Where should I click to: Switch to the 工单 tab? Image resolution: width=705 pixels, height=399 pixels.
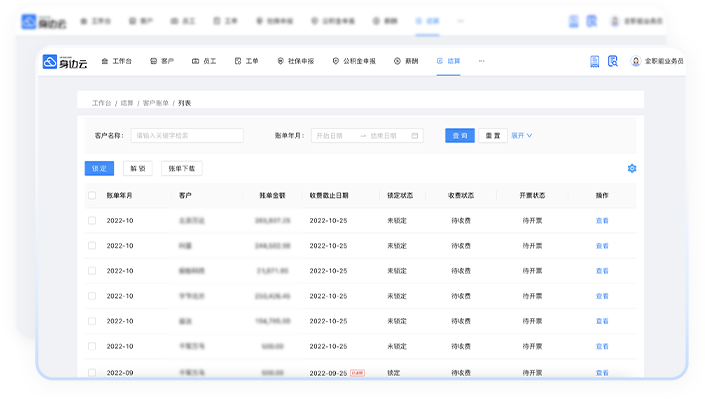click(x=246, y=61)
